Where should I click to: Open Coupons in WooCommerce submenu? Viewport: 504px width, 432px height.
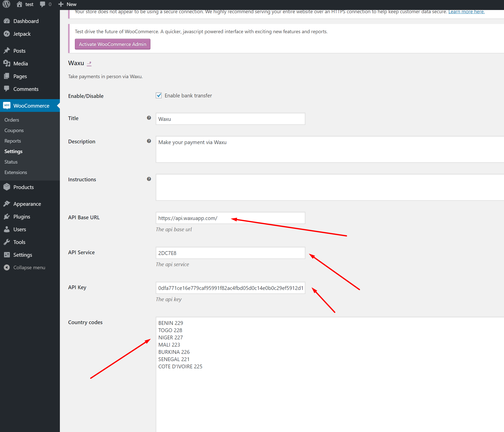click(x=14, y=130)
